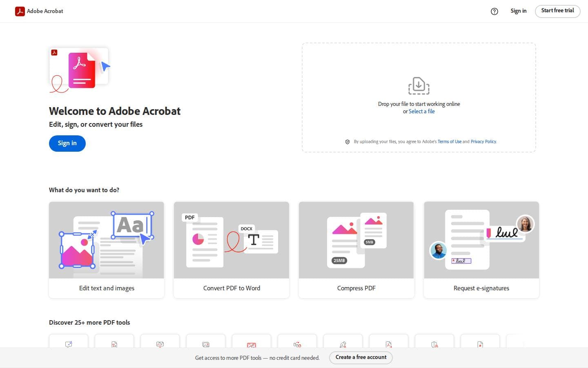Open the Terms of Use link

pos(450,141)
